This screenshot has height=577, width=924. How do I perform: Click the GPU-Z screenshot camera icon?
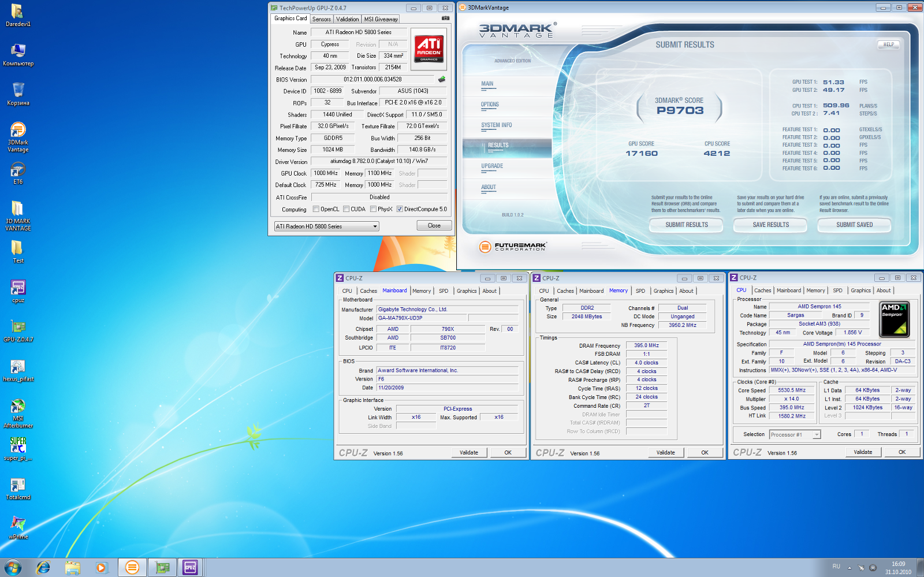coord(445,18)
